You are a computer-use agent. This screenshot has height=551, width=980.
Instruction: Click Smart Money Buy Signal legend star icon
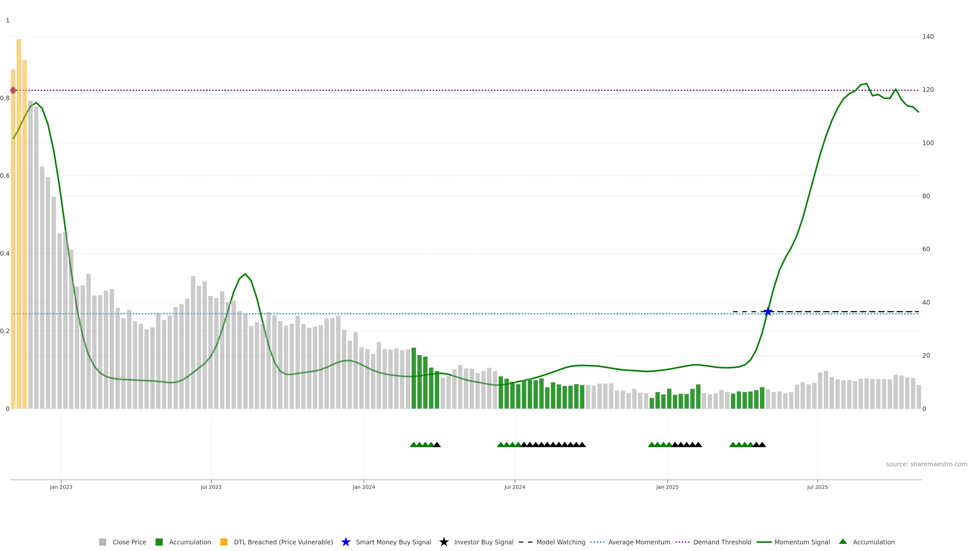coord(346,542)
